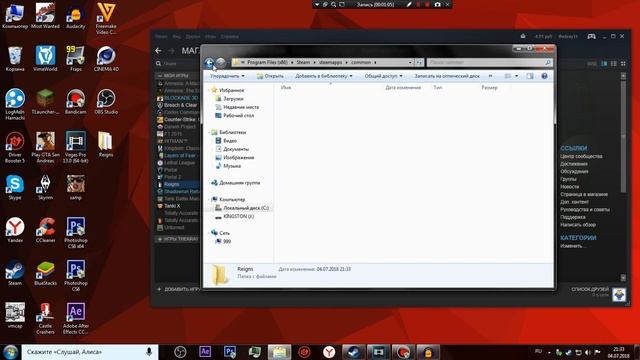Toggle the Explorer preview pane

point(530,76)
